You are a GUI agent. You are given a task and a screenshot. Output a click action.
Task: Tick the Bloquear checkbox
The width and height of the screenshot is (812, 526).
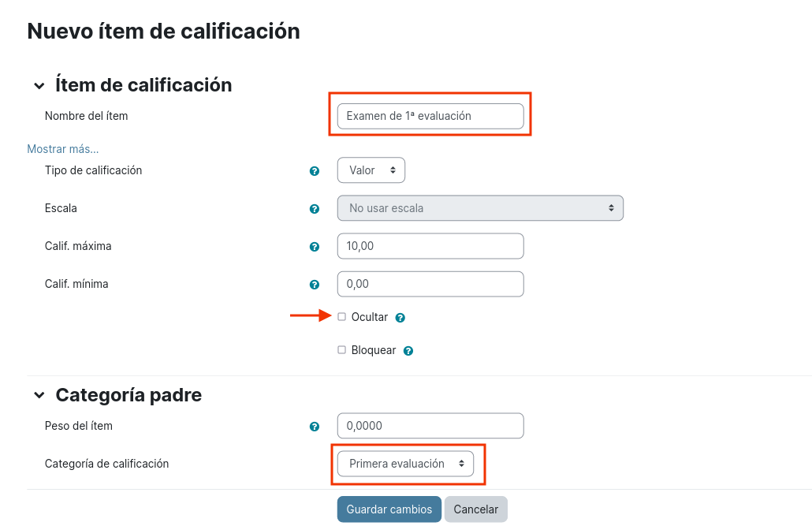pyautogui.click(x=342, y=350)
